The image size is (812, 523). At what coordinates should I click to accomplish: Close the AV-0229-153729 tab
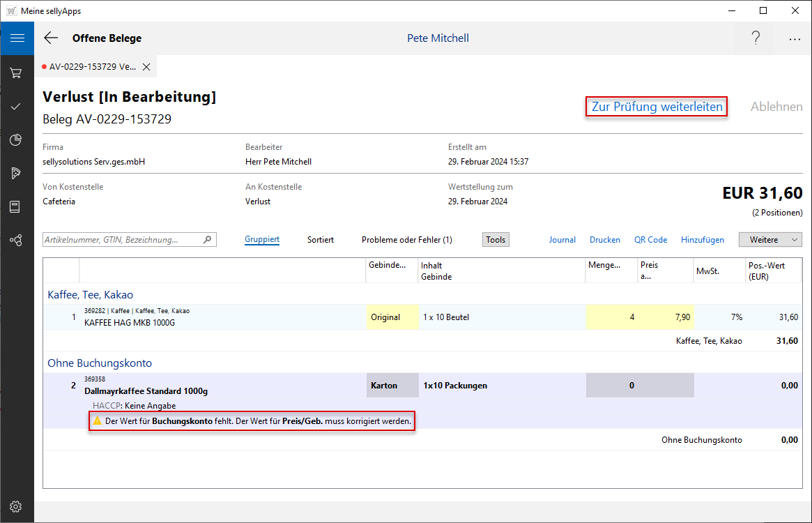click(x=146, y=67)
